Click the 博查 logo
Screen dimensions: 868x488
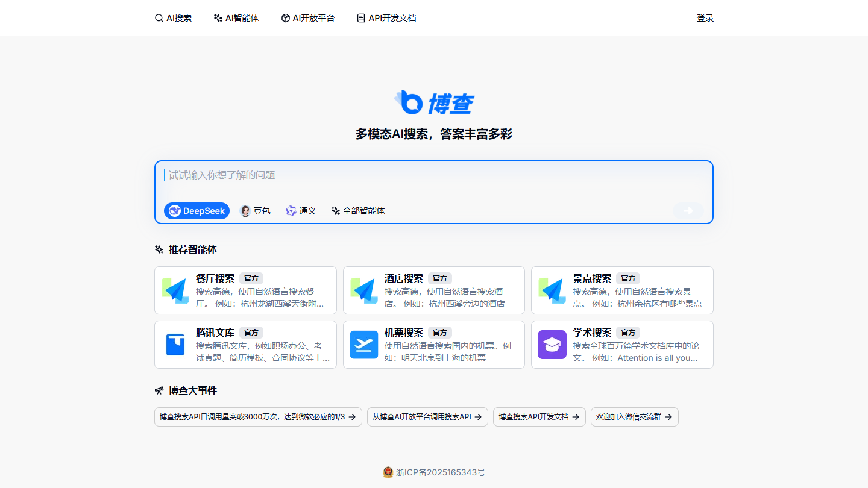[x=434, y=103]
